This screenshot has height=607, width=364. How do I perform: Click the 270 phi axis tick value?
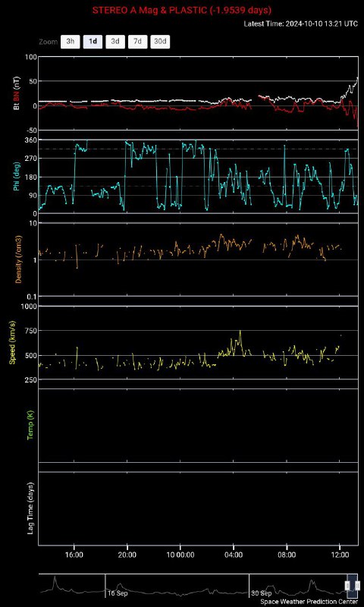[x=31, y=159]
